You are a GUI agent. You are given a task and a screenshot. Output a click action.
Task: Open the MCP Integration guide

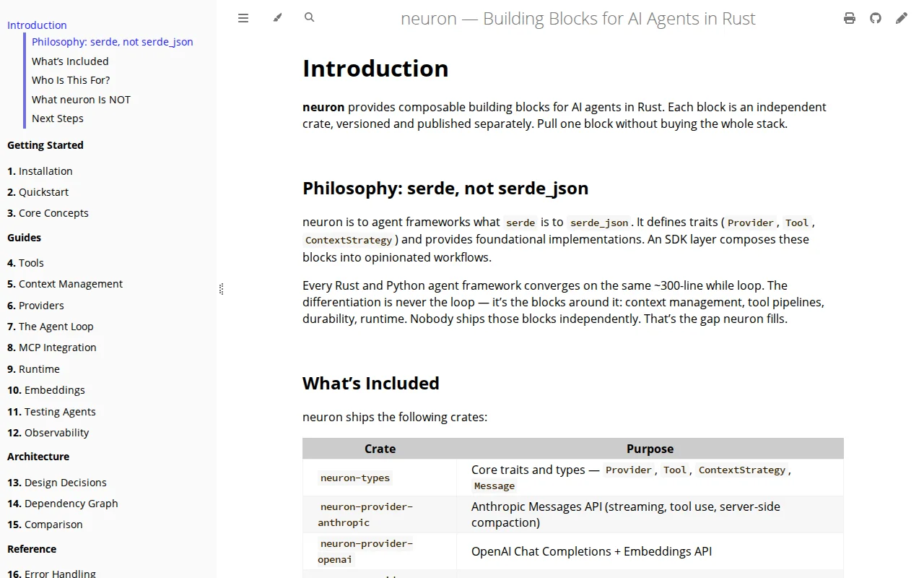coord(52,348)
